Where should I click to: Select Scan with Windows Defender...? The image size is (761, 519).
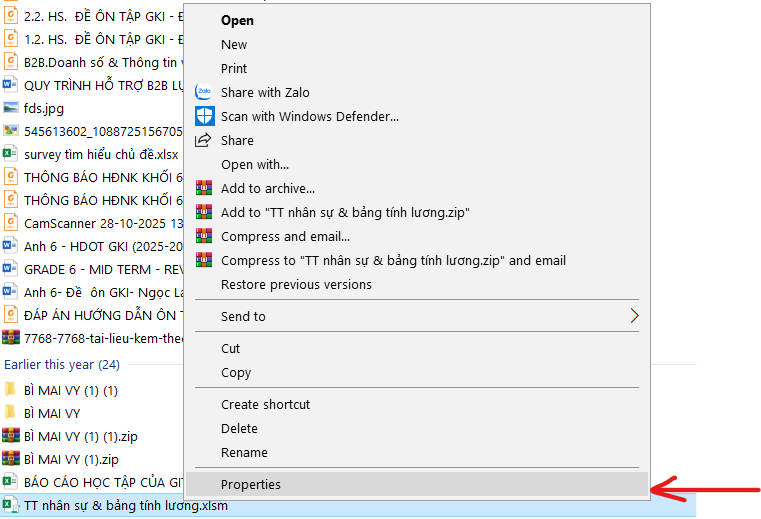coord(417,117)
